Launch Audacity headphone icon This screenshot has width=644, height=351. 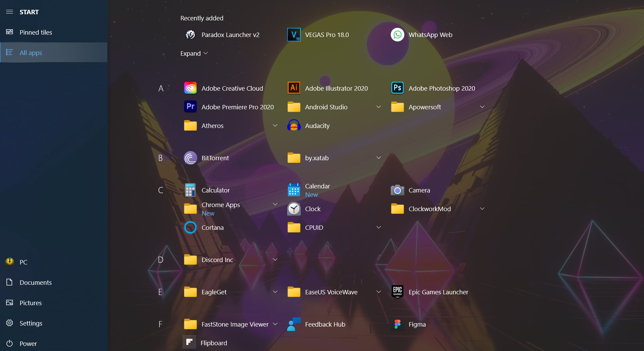(x=294, y=126)
